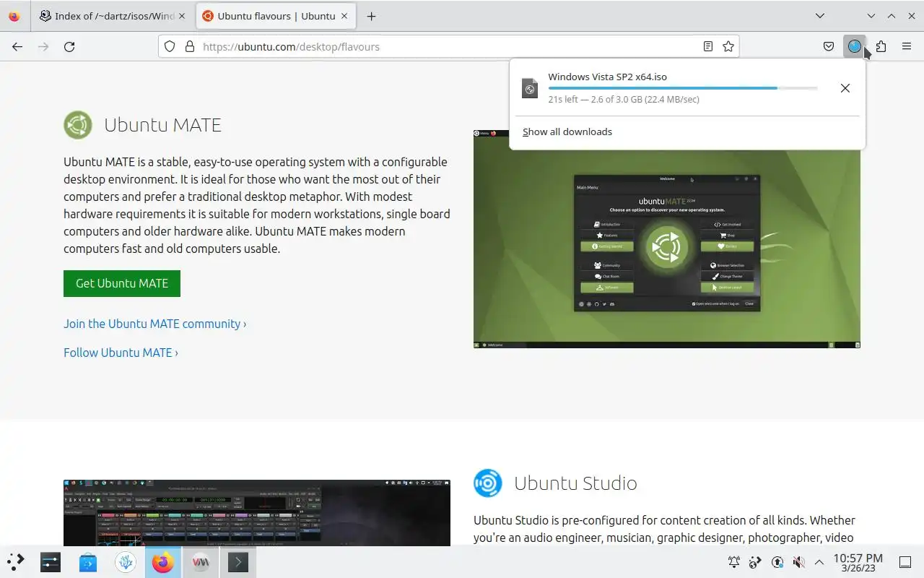This screenshot has width=924, height=578.
Task: Open Join the Ubuntu MATE community link
Action: [154, 324]
